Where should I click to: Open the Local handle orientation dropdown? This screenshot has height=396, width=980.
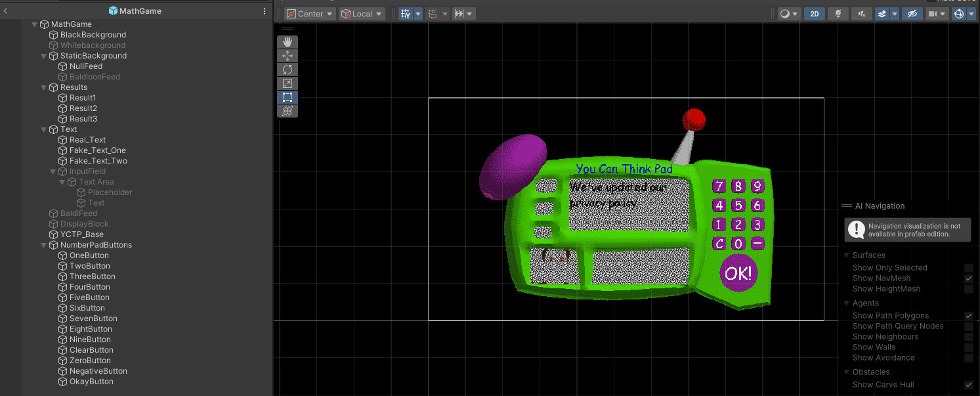tap(362, 13)
